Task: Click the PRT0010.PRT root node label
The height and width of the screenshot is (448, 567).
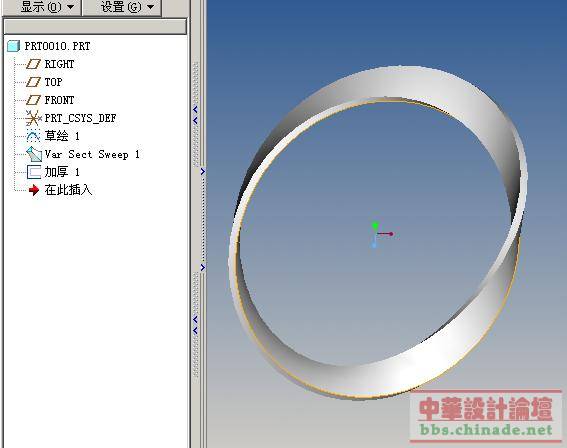Action: (57, 46)
